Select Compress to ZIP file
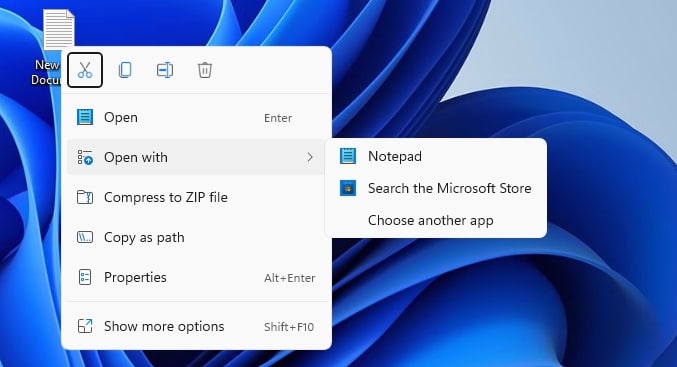The height and width of the screenshot is (367, 677). (196, 197)
